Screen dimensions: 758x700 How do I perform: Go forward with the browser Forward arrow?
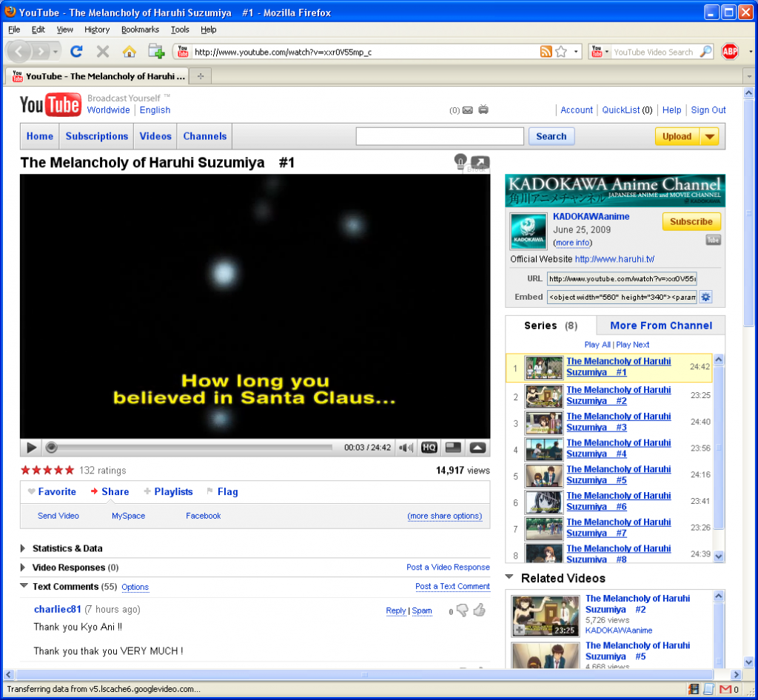(x=41, y=51)
